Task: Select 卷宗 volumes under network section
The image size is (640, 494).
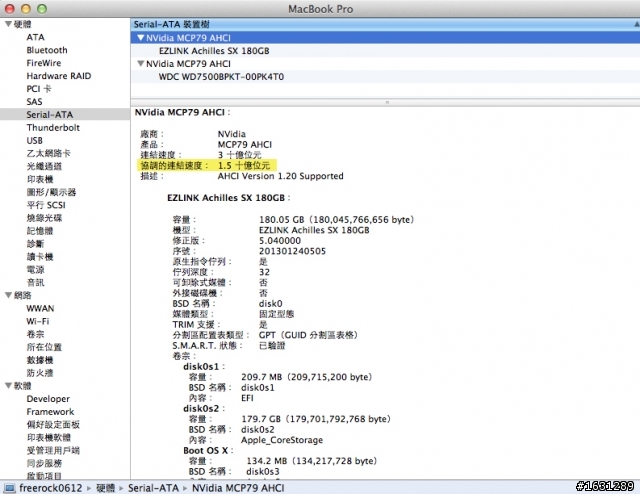Action: [x=36, y=334]
